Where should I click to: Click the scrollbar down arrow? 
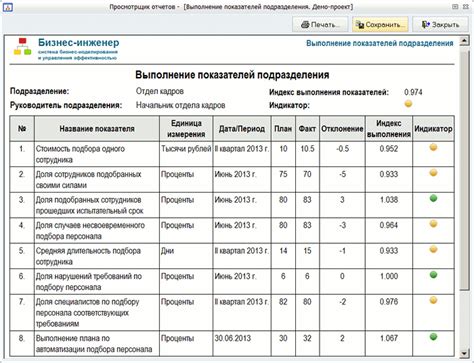coord(464,353)
